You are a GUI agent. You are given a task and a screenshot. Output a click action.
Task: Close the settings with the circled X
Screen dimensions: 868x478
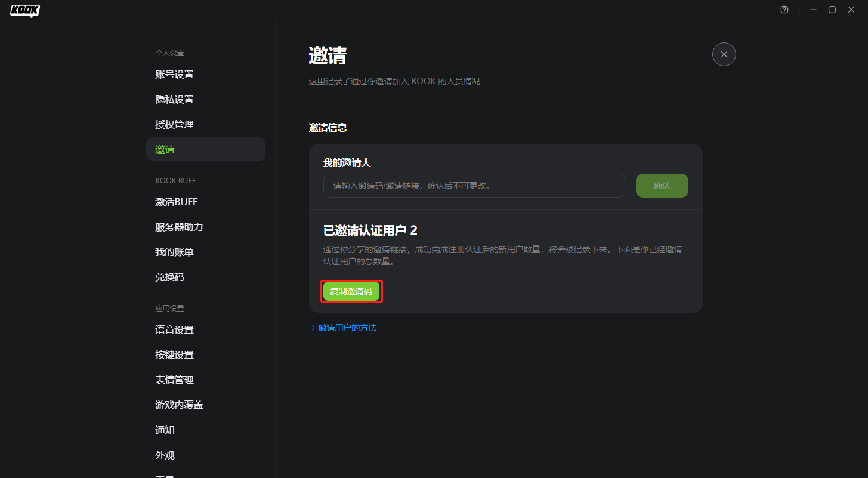pyautogui.click(x=724, y=54)
